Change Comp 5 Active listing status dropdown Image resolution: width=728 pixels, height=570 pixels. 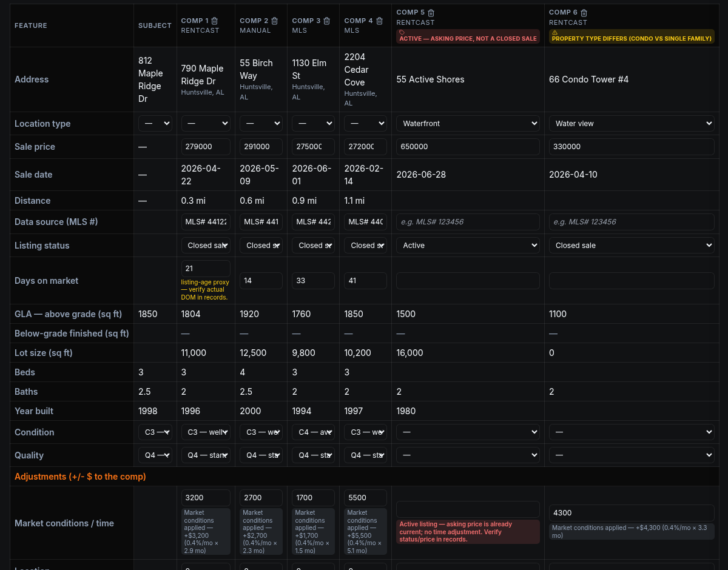(468, 246)
